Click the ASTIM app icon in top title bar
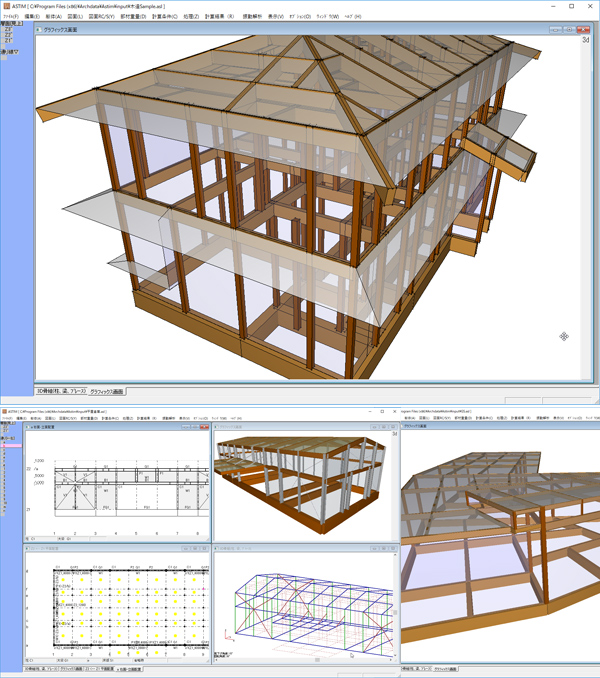 [x=6, y=6]
